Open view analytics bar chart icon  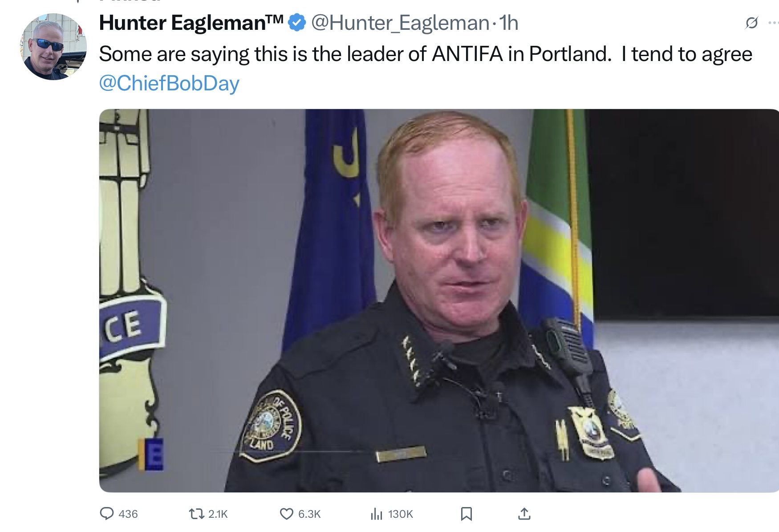[377, 514]
